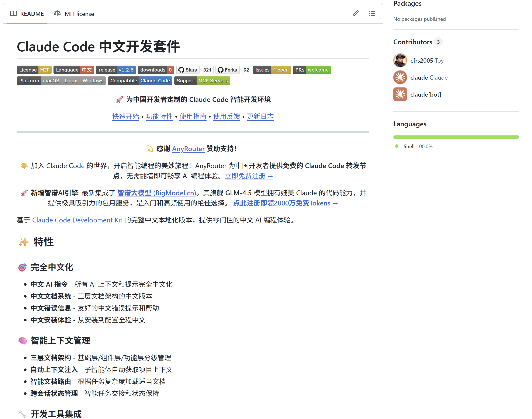Follow the 立即免费注册 link
This screenshot has height=419, width=532.
pos(249,176)
